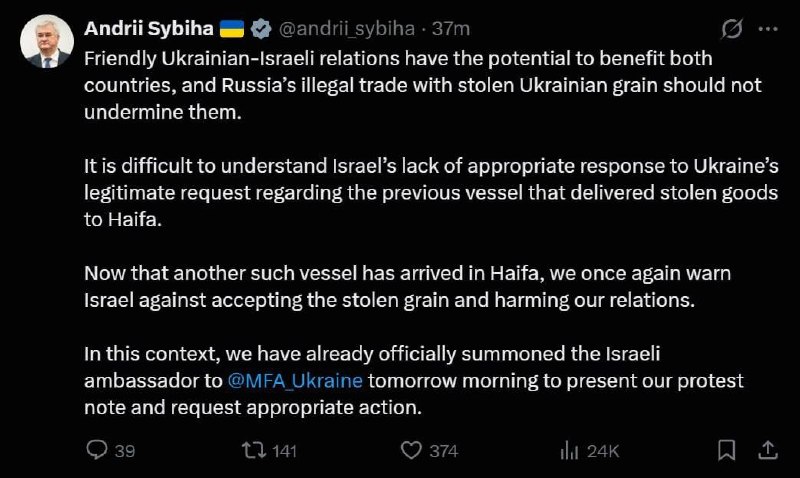Like the post with heart icon
This screenshot has width=800, height=478.
(411, 451)
